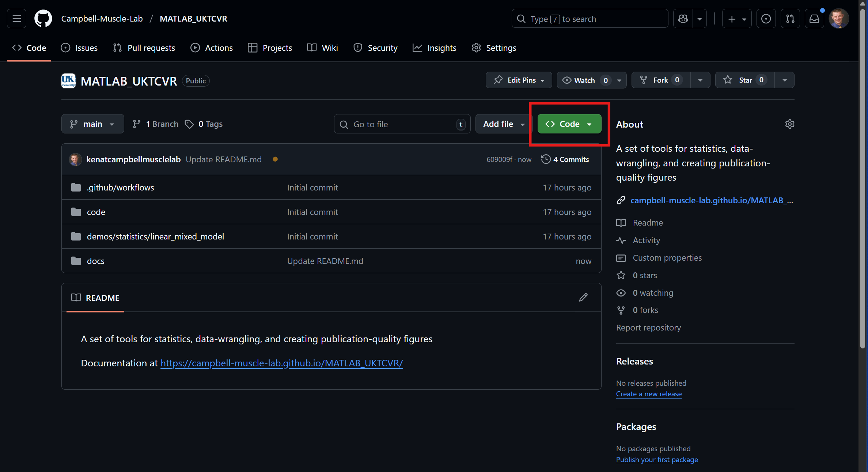Open commit hash 609009f

pyautogui.click(x=499, y=159)
